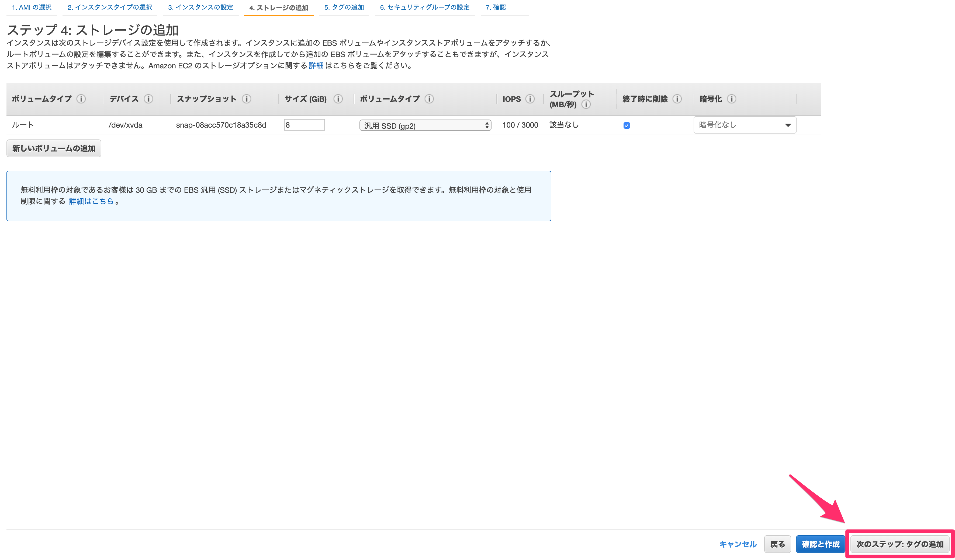This screenshot has width=955, height=560.
Task: Open the ボリュームタイプ column info tooltip icon
Action: tap(81, 99)
